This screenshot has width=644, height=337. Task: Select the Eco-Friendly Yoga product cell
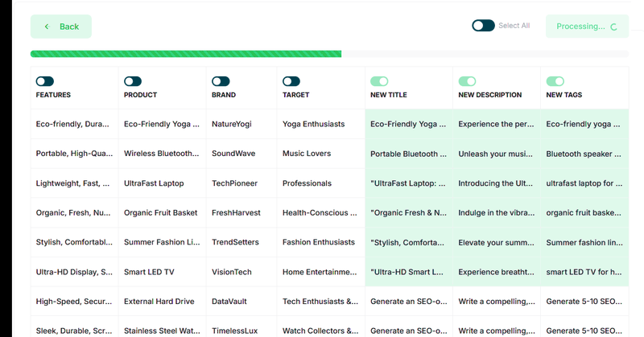point(160,124)
